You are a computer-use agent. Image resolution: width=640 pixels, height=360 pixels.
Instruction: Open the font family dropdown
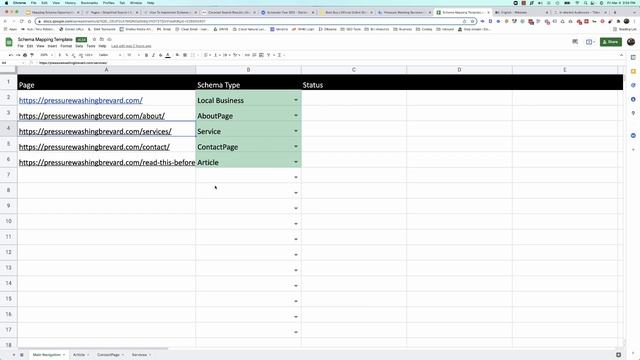pos(109,55)
